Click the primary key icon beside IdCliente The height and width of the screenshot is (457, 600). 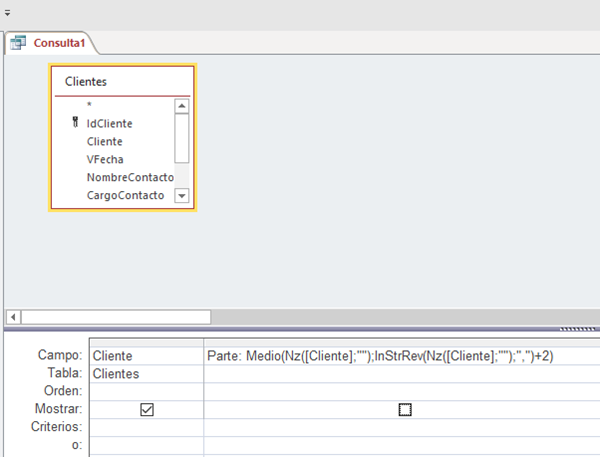(76, 123)
